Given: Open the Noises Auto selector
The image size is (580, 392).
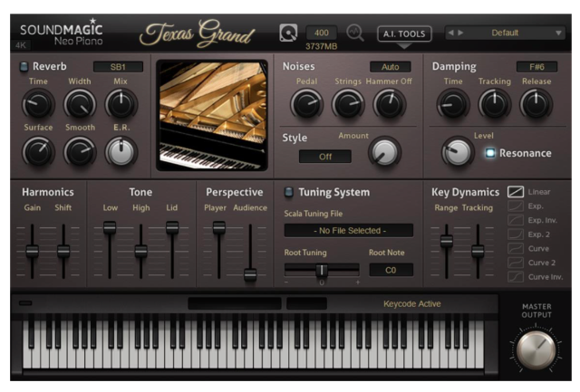Looking at the screenshot, I should 391,67.
